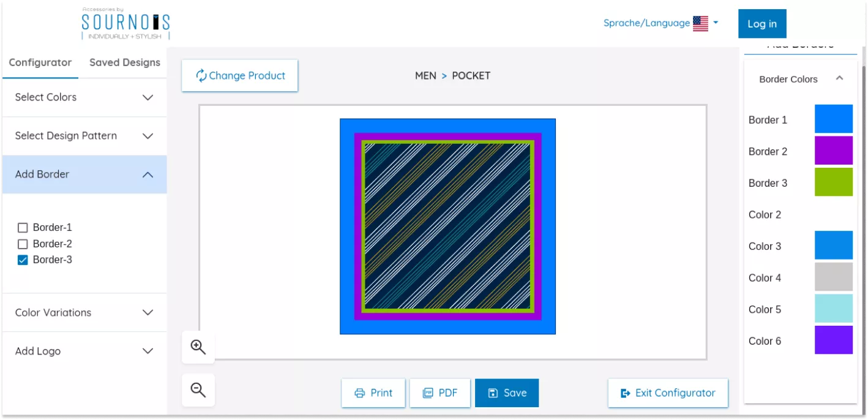Enable the Border-1 checkbox
Image resolution: width=868 pixels, height=420 pixels.
point(23,228)
